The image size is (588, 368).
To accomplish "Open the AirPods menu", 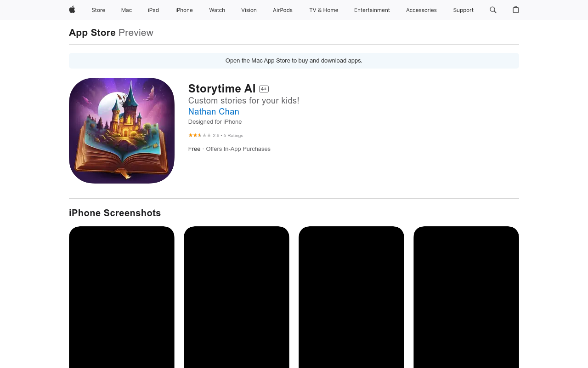I will (283, 10).
